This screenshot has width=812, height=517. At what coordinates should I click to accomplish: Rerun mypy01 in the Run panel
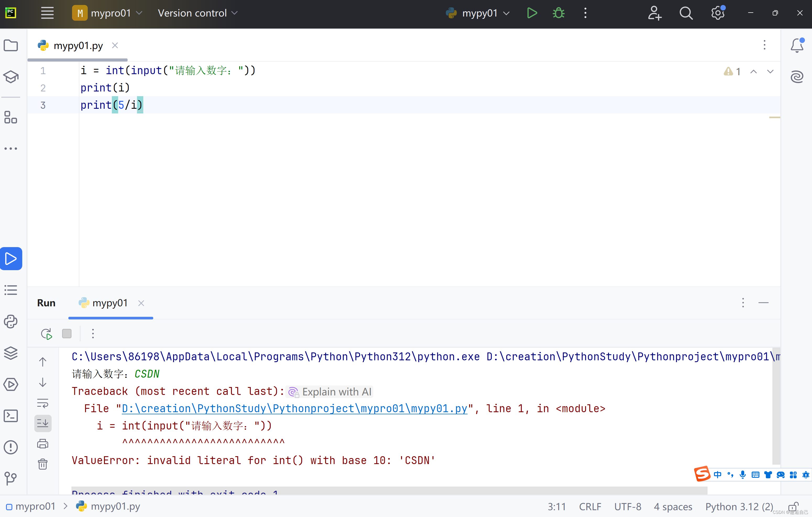46,334
